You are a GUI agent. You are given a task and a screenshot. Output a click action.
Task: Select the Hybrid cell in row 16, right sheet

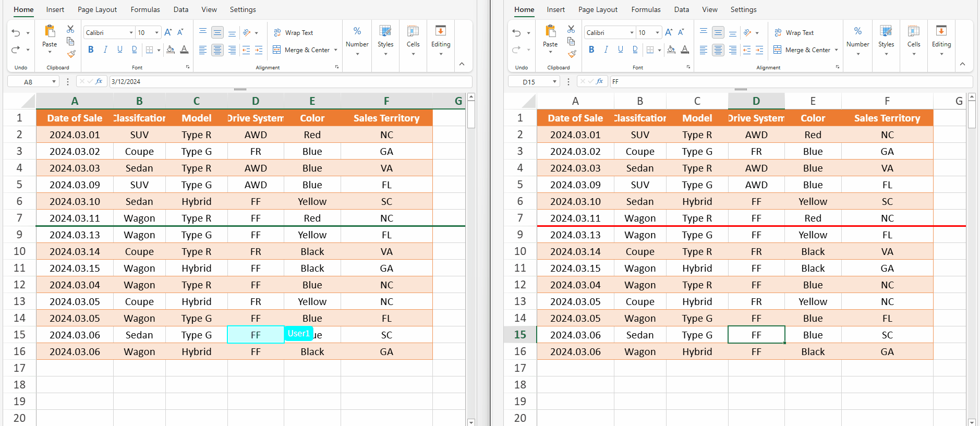point(697,352)
